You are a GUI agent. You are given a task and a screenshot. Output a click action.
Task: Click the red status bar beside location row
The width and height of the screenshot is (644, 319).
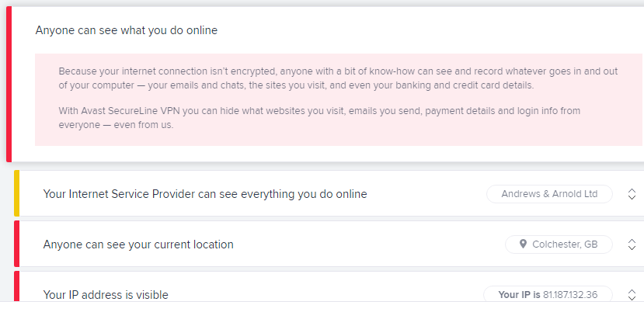[16, 244]
